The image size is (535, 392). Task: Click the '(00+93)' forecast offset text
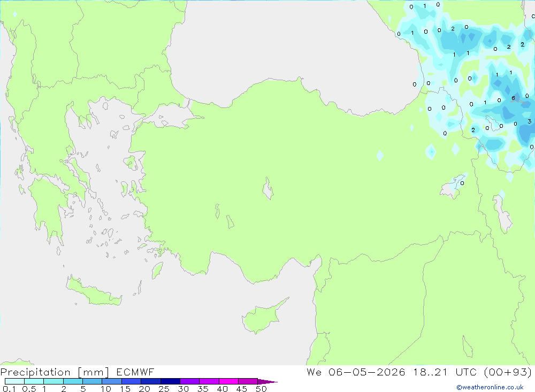pos(508,372)
